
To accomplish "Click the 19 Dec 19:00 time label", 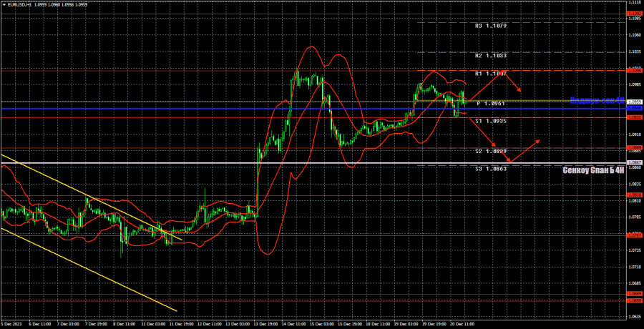I will [x=434, y=324].
